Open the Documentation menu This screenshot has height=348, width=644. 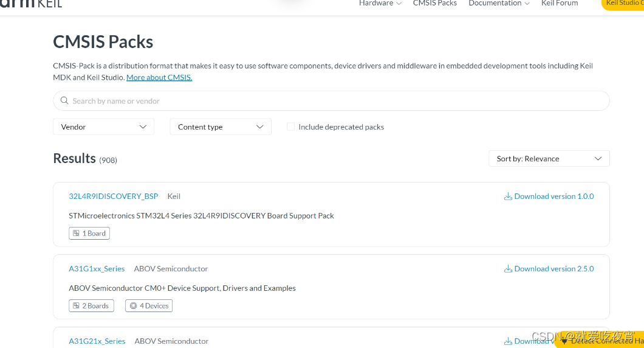[499, 3]
